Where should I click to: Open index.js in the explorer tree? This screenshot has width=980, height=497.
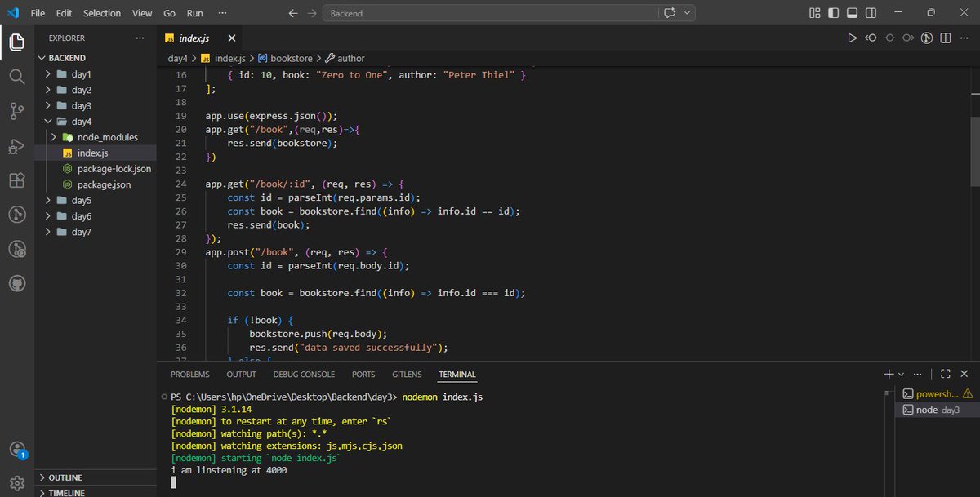pos(95,153)
